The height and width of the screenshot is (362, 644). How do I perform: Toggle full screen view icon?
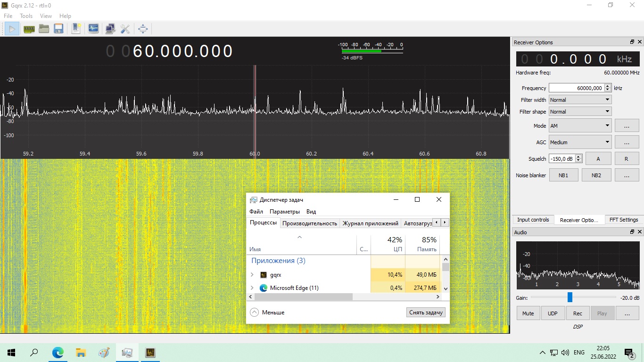[143, 29]
